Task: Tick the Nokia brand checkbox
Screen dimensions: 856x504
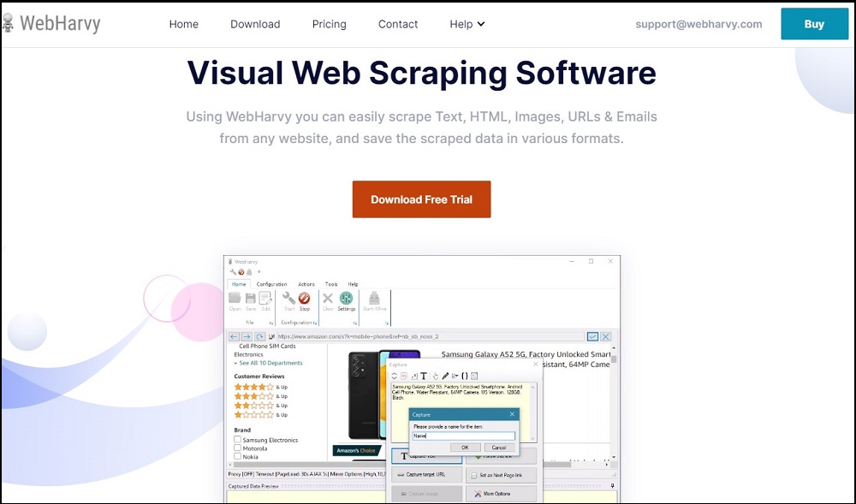Action: 237,456
